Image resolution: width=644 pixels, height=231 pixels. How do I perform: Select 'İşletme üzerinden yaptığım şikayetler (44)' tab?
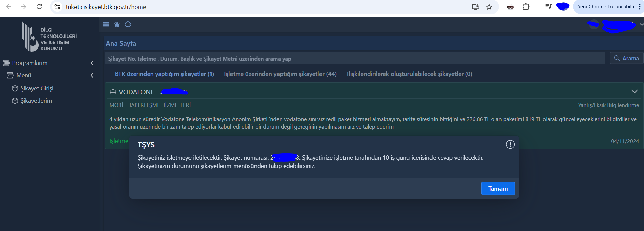tap(280, 74)
